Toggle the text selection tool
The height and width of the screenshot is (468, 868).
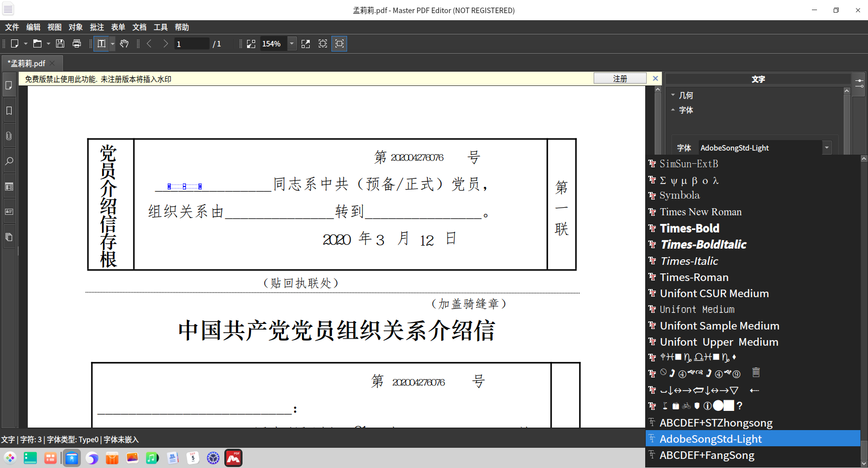[102, 43]
